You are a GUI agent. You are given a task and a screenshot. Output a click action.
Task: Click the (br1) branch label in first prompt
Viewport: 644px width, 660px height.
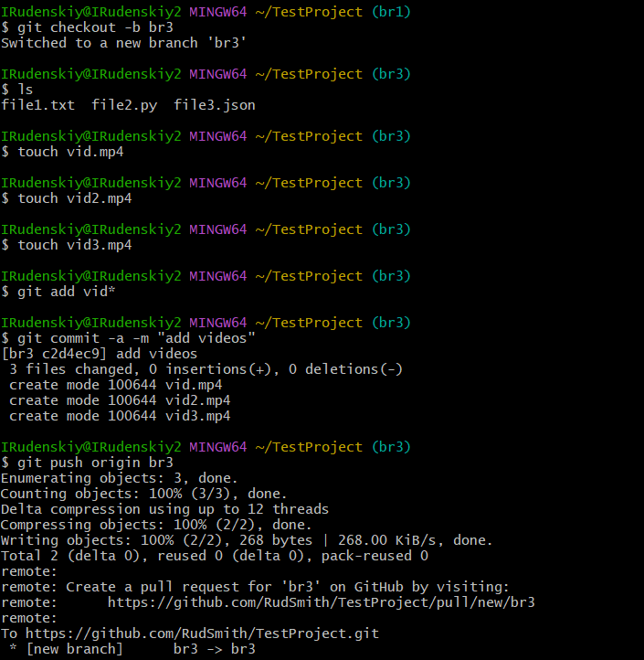pos(391,12)
